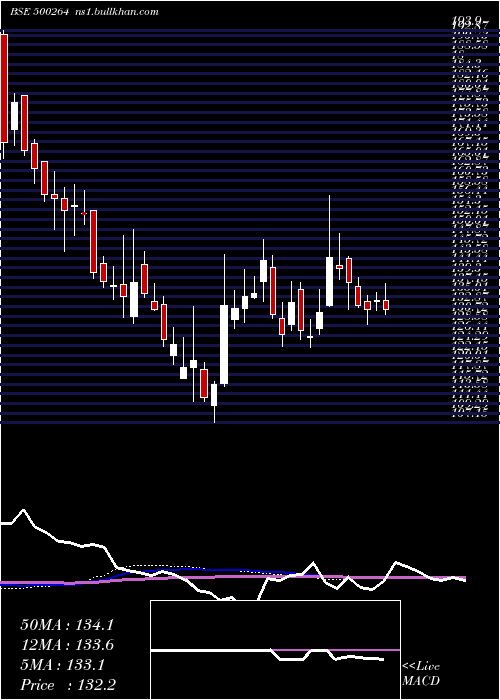Viewport: 500px width, 700px height.
Task: Click the 50MA : 134.1 value
Action: pyautogui.click(x=67, y=625)
